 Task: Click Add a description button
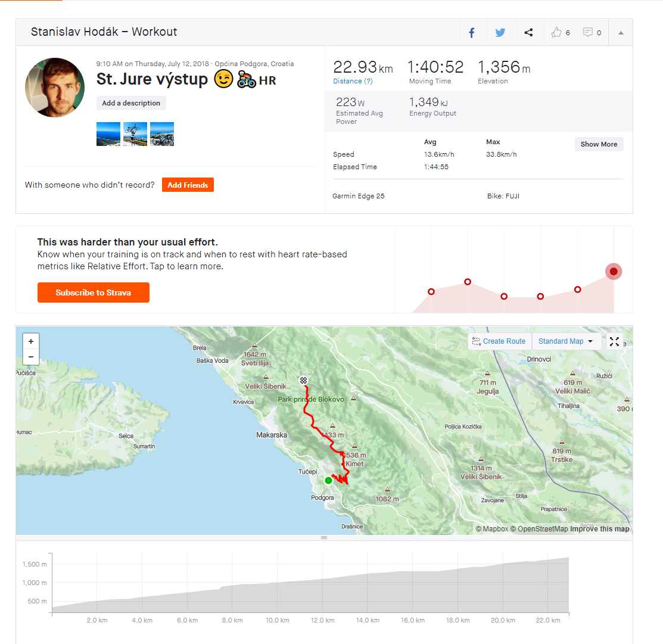[x=131, y=103]
